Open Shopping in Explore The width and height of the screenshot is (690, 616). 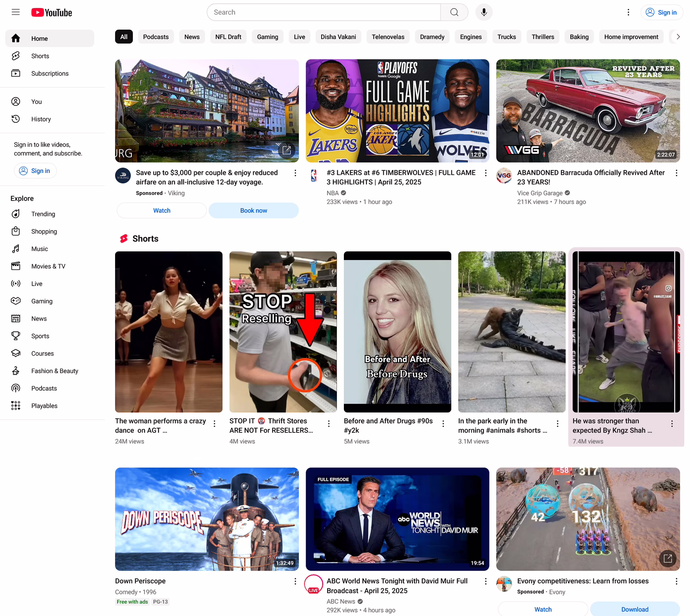click(50, 231)
